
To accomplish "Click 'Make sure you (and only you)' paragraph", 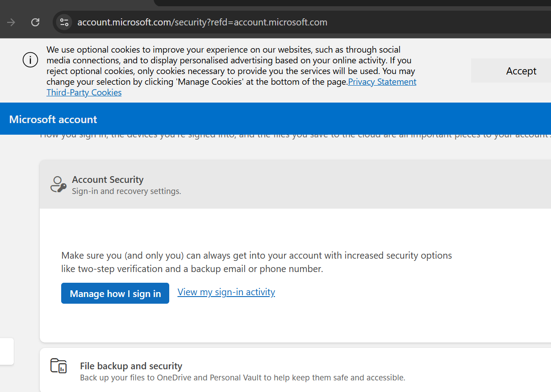I will 257,262.
